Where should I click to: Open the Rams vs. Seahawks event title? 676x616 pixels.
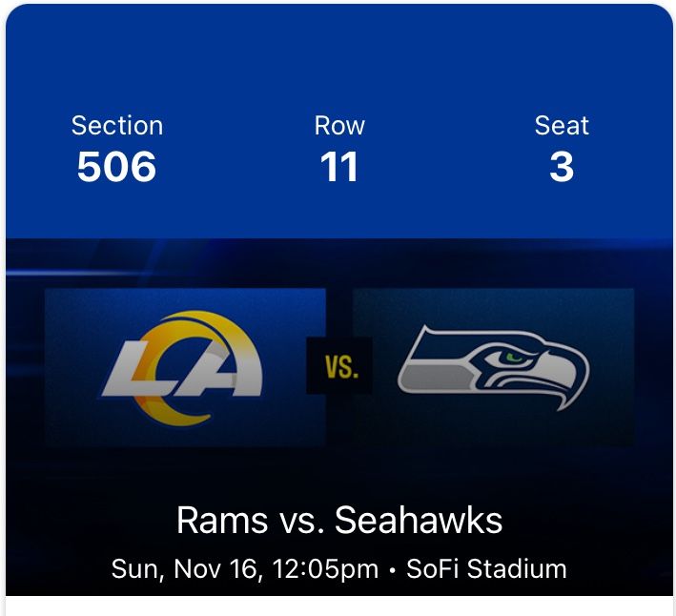339,521
